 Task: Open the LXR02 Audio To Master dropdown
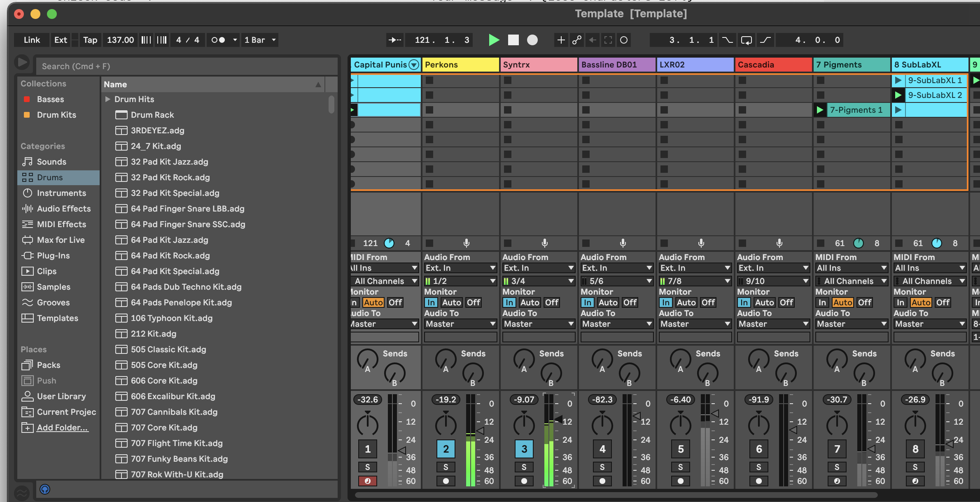click(695, 324)
